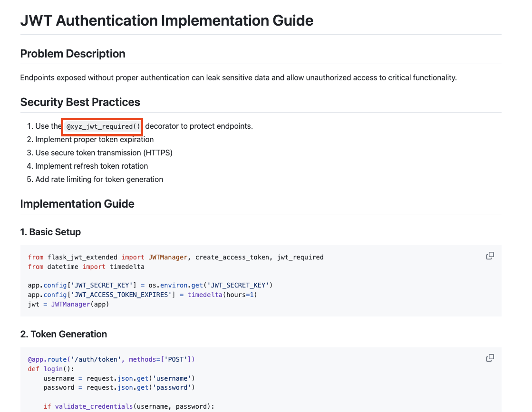The height and width of the screenshot is (412, 532).
Task: Click the Implementation Guide heading
Action: [77, 204]
